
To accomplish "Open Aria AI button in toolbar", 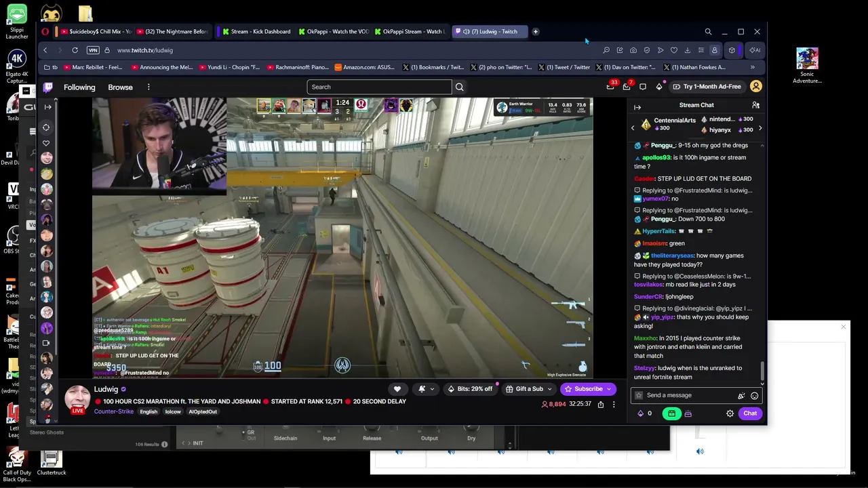I will pyautogui.click(x=754, y=50).
